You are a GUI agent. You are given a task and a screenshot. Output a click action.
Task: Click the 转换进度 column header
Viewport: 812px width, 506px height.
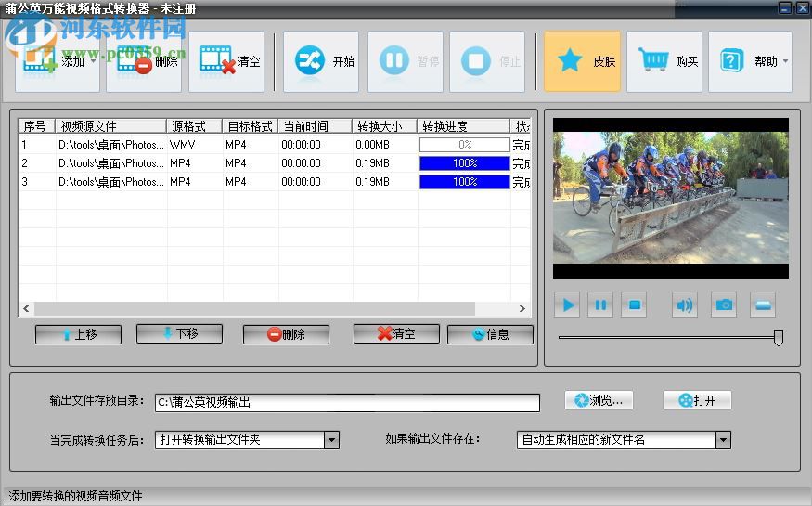pos(463,126)
